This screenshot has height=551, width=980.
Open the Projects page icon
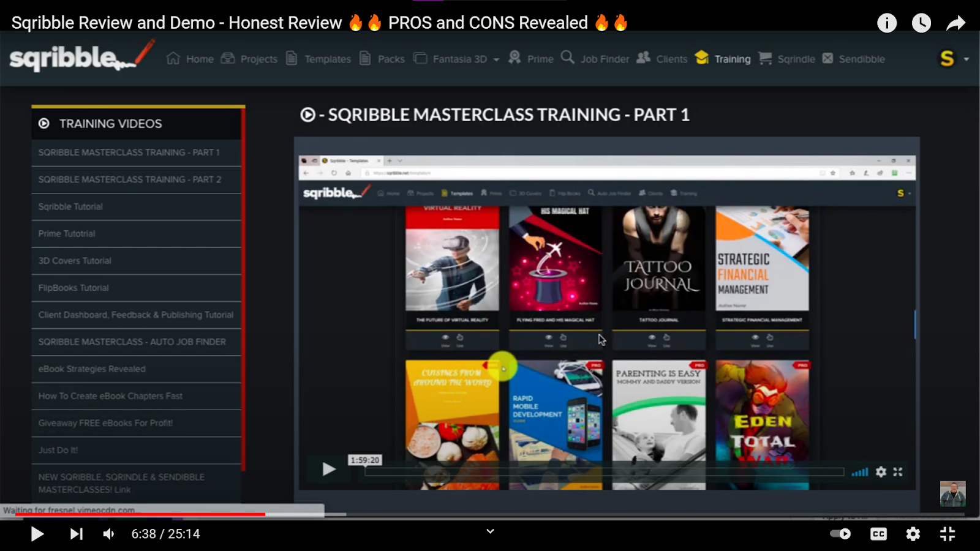pyautogui.click(x=228, y=58)
